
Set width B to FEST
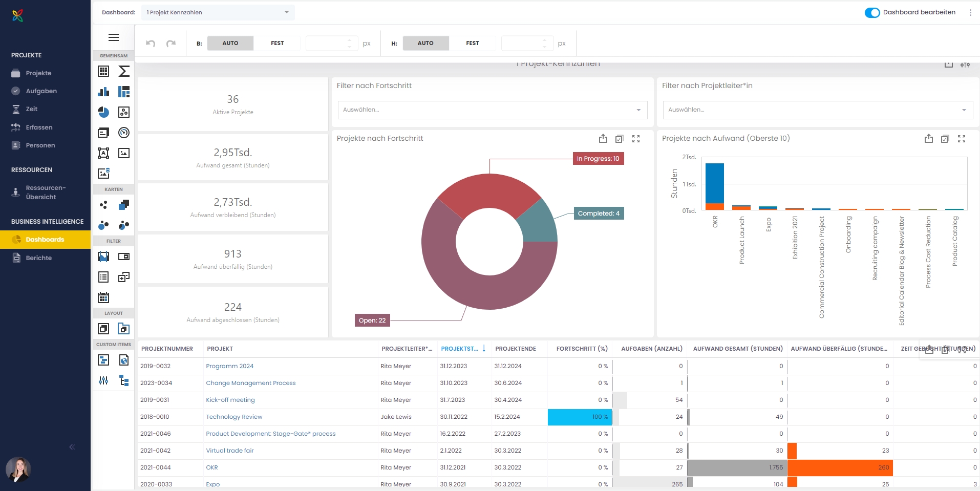[x=277, y=44]
